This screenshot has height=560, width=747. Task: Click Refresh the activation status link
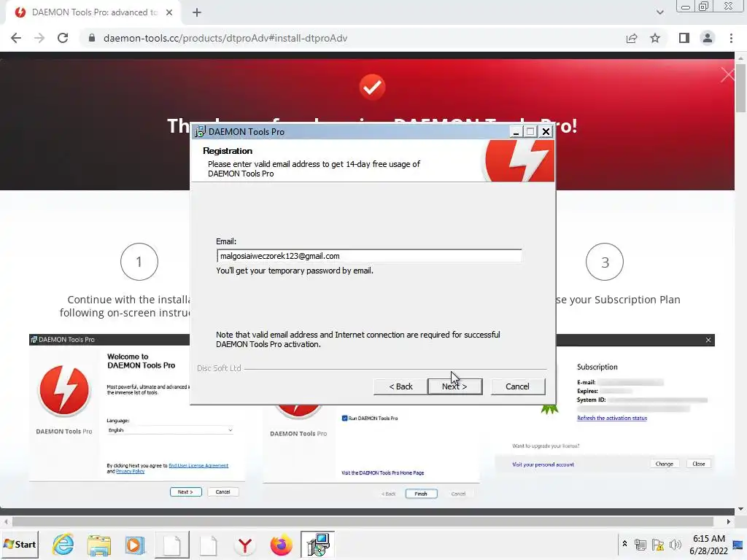point(612,418)
